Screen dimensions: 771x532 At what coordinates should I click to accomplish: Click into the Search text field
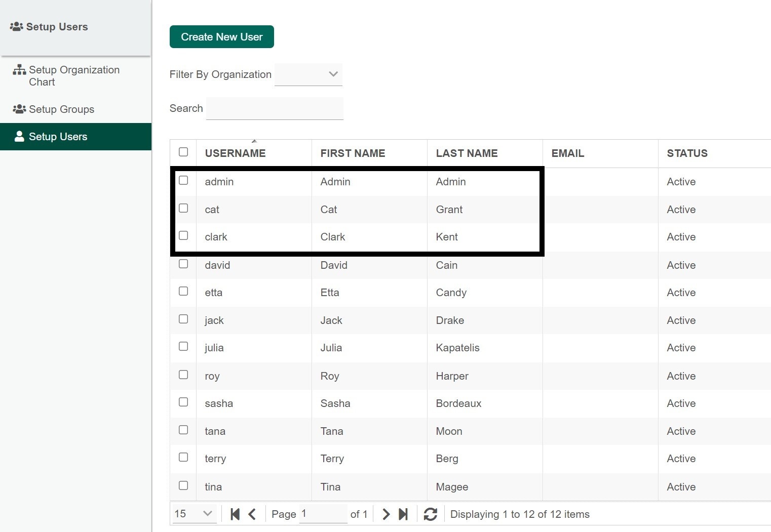(x=275, y=108)
